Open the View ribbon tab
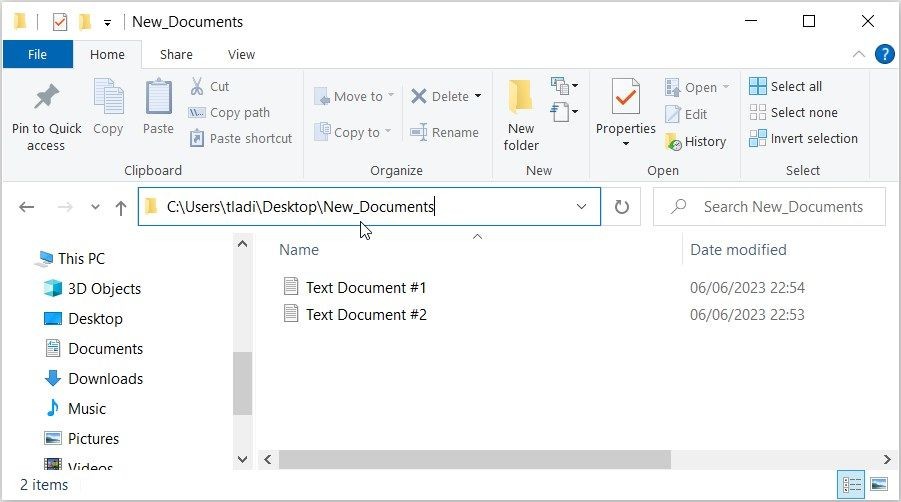This screenshot has width=901, height=502. point(241,55)
